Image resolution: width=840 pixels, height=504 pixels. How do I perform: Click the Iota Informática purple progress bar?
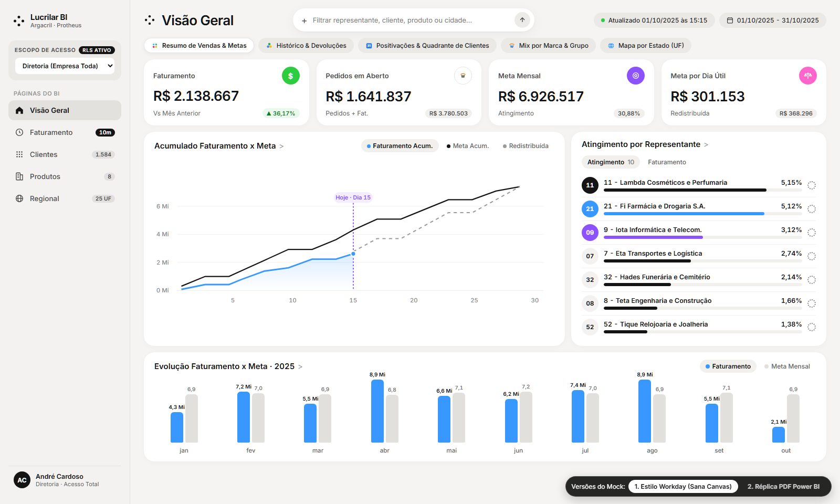coord(702,237)
